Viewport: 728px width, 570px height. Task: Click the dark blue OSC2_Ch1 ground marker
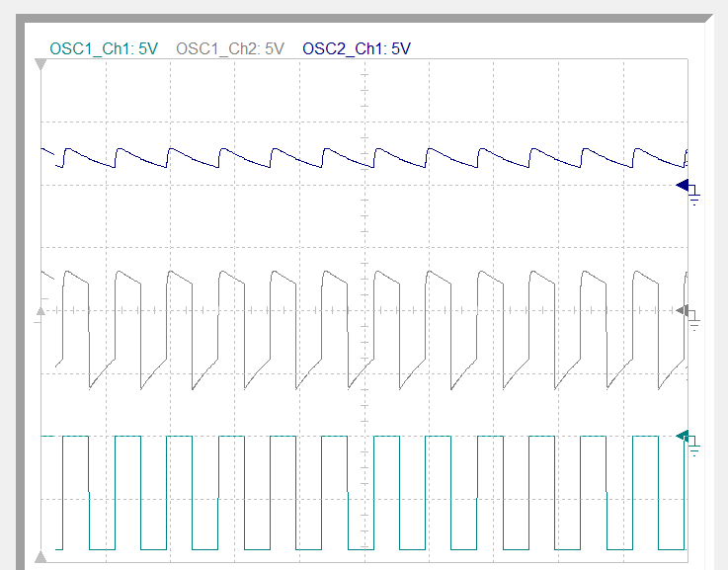[x=688, y=191]
